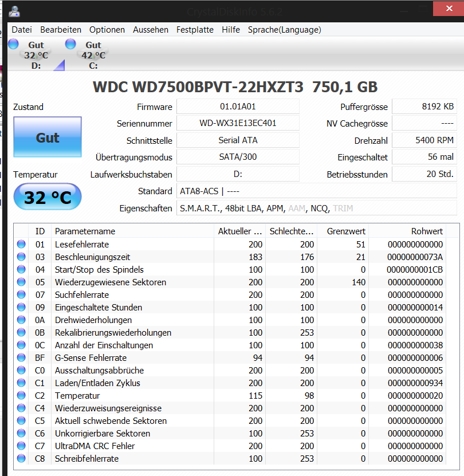Click status orb of Wiederzugewiesene Sektoren row
This screenshot has width=464, height=476.
click(21, 282)
